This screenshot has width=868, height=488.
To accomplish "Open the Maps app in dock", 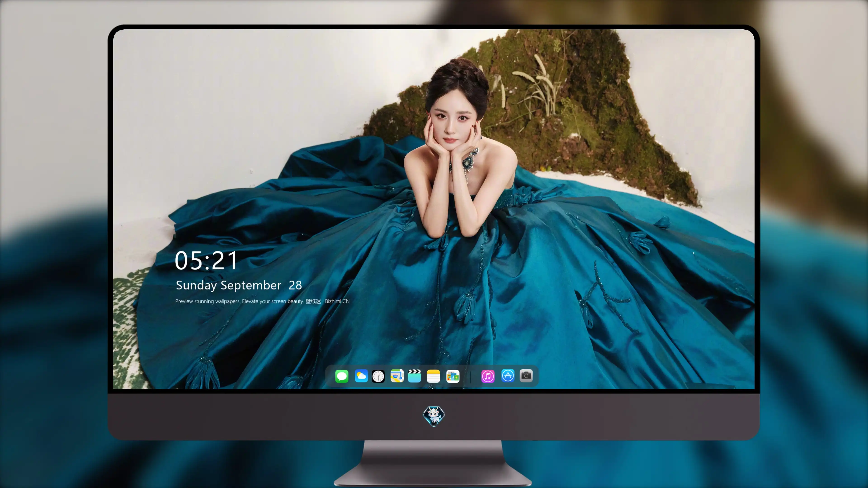I will pos(397,376).
